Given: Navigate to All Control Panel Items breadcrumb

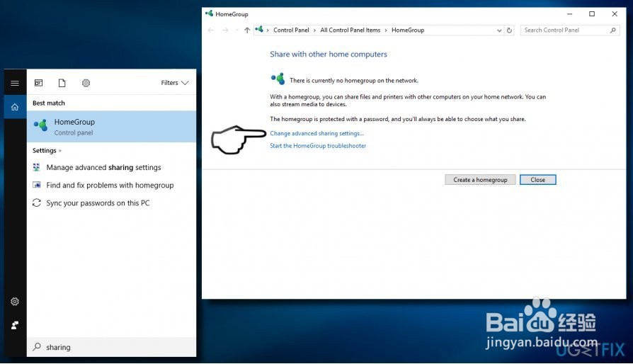Looking at the screenshot, I should pyautogui.click(x=350, y=30).
